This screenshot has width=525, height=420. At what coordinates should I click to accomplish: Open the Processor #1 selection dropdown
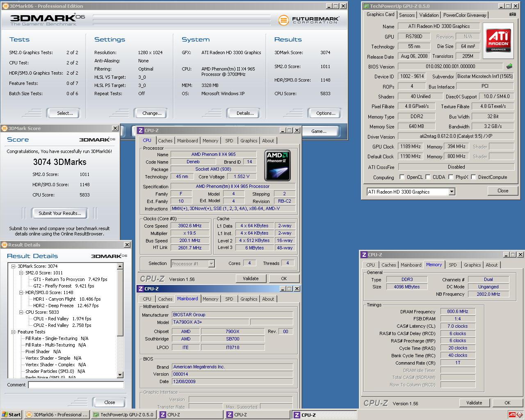pyautogui.click(x=211, y=264)
